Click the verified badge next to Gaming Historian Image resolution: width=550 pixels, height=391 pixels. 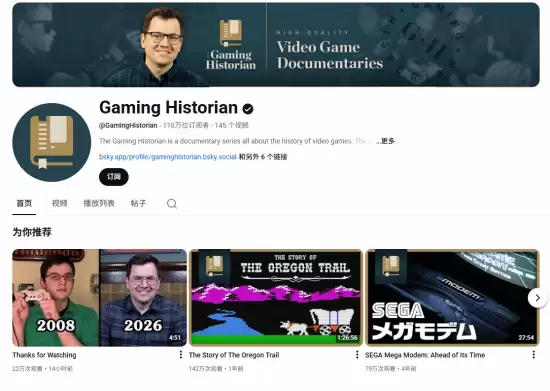[248, 109]
